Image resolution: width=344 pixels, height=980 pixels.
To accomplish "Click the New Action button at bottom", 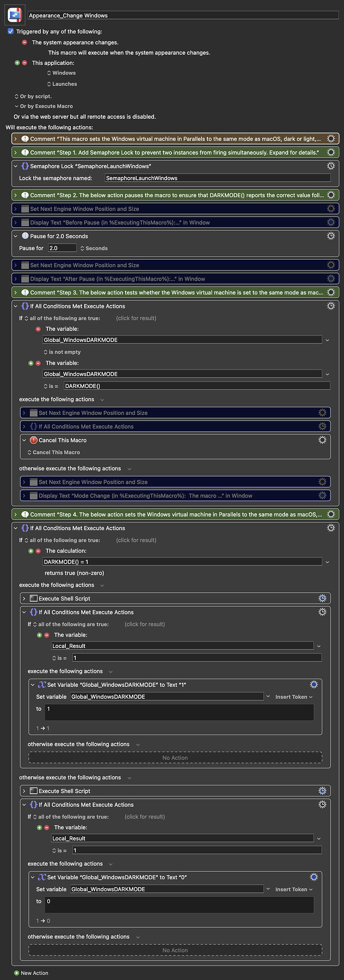I will pos(31,973).
